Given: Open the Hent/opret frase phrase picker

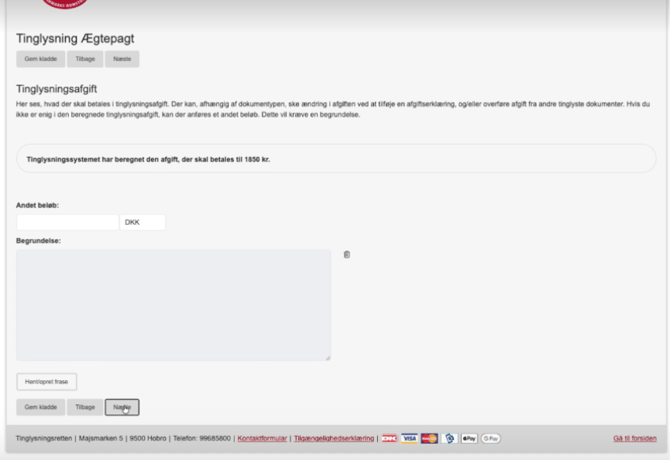Looking at the screenshot, I should (x=47, y=381).
